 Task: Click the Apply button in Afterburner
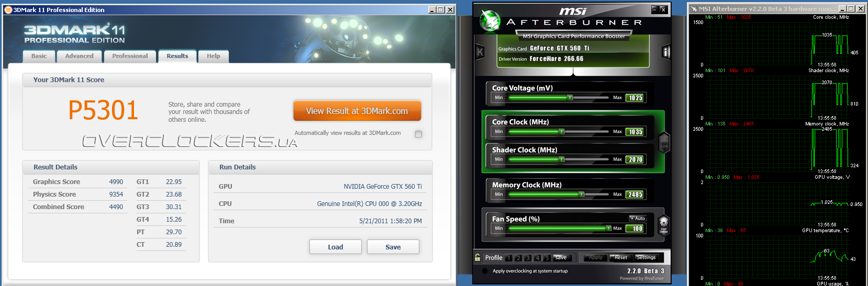pyautogui.click(x=596, y=257)
